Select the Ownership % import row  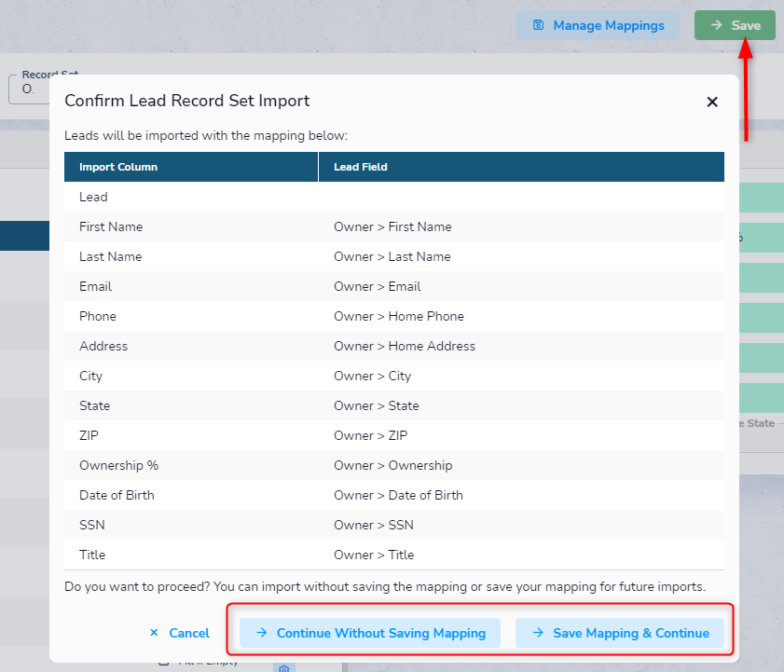coord(394,465)
